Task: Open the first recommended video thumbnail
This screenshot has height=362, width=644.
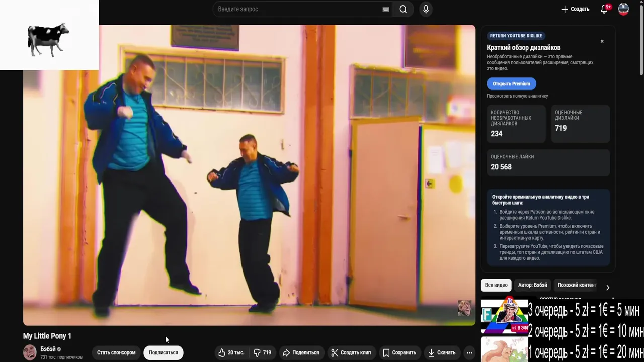Action: point(505,316)
